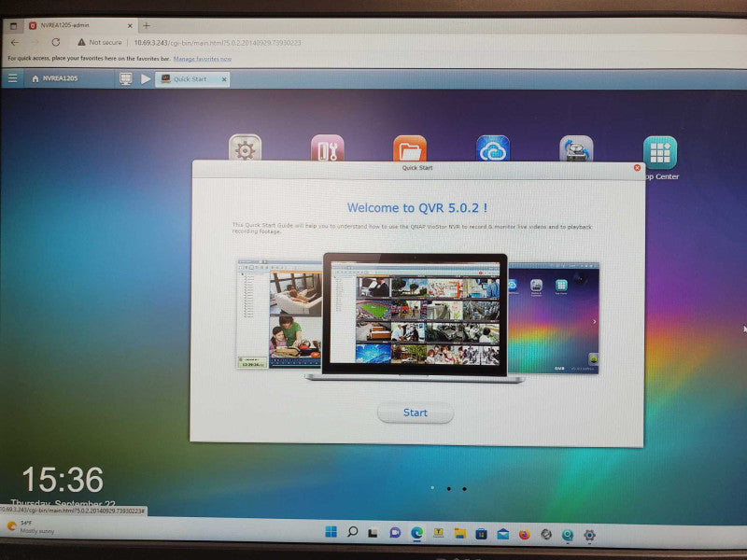The width and height of the screenshot is (747, 560).
Task: Click the NVREA1205 home button
Action: [x=54, y=78]
